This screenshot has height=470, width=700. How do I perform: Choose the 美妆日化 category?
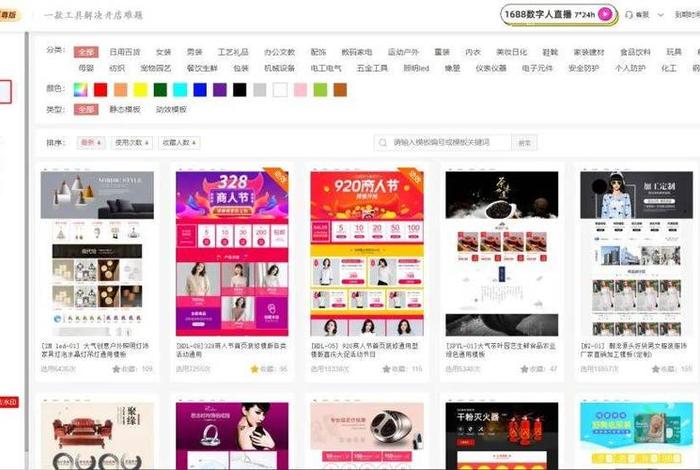click(x=512, y=52)
